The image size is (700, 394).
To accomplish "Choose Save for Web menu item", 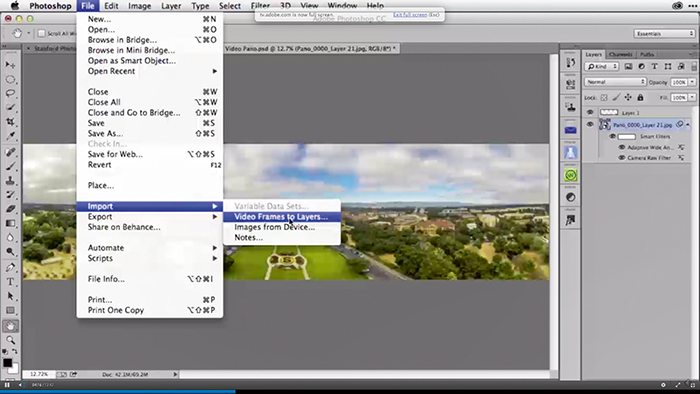I will click(x=150, y=154).
